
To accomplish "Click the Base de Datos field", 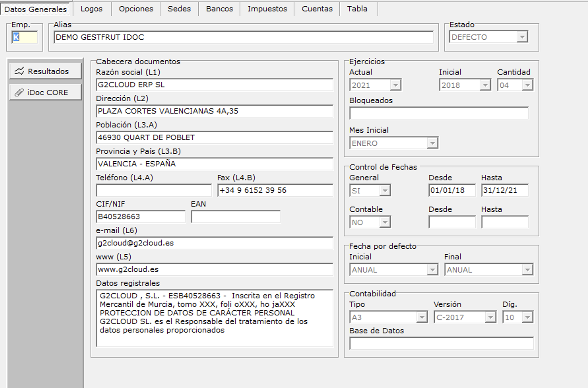I will [441, 343].
